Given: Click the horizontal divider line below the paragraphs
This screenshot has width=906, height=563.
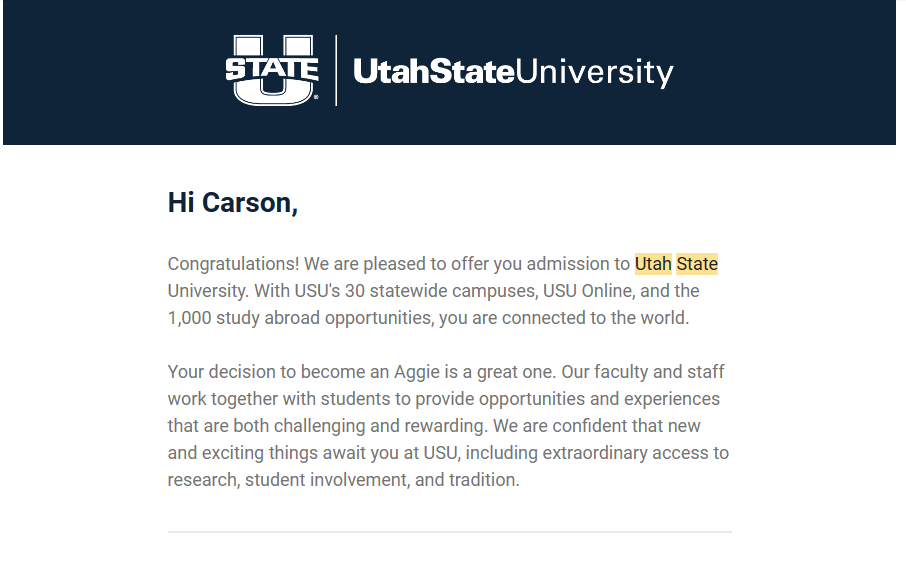Looking at the screenshot, I should coord(450,531).
